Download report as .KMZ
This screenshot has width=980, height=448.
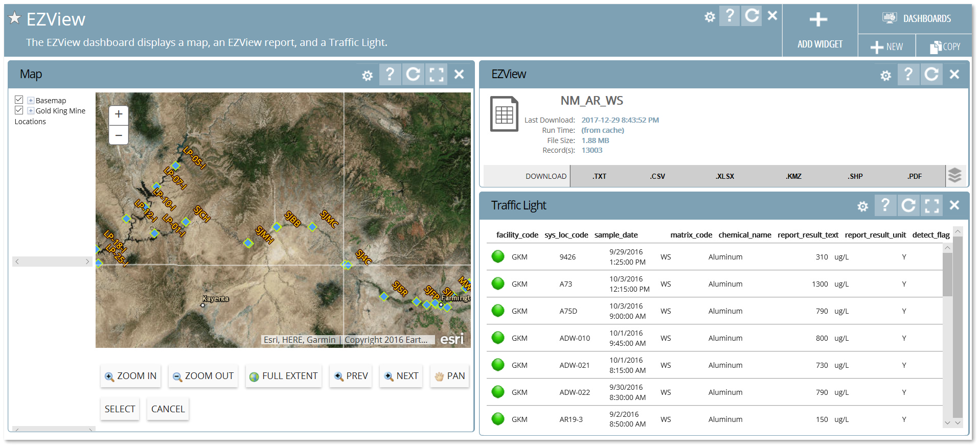coord(794,176)
